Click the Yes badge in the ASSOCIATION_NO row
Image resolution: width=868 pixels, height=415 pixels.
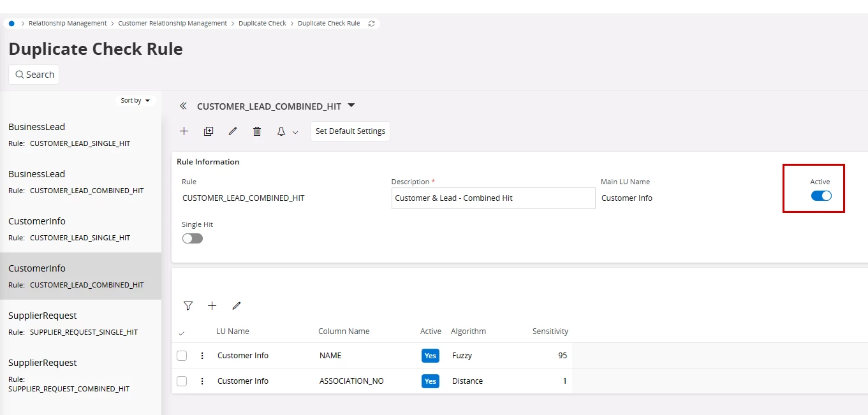click(430, 381)
